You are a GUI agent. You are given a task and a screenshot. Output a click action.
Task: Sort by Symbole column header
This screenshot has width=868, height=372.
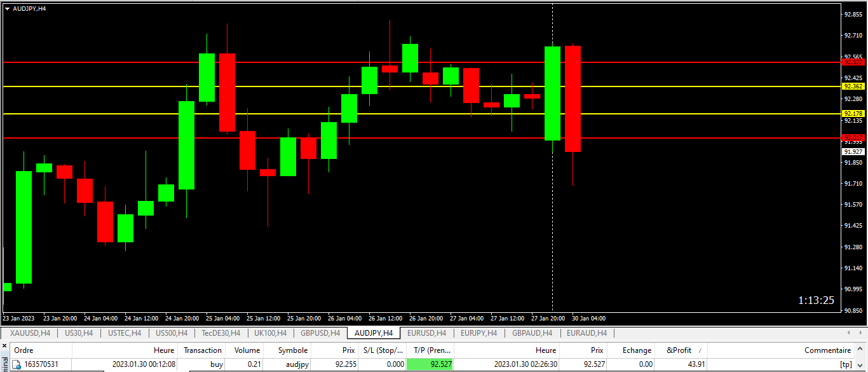287,350
